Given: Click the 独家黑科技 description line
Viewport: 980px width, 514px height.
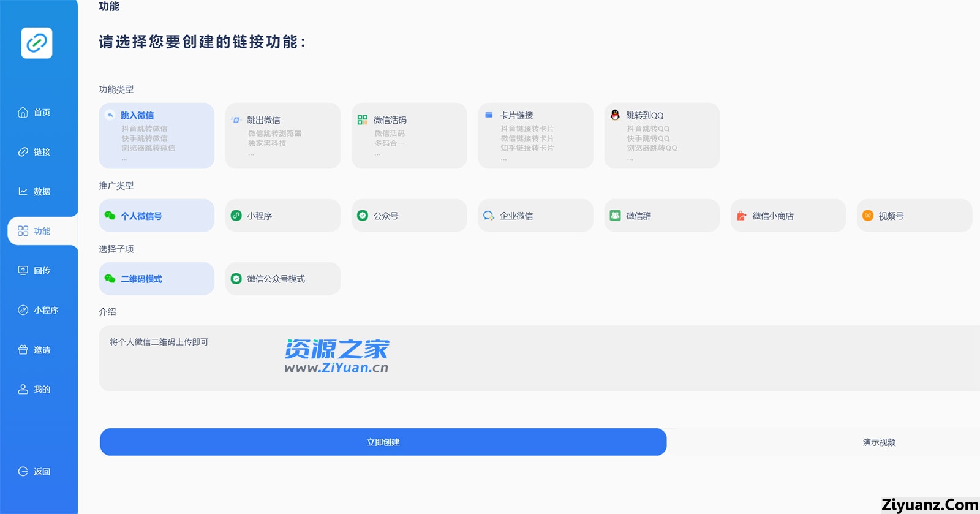Looking at the screenshot, I should [267, 143].
